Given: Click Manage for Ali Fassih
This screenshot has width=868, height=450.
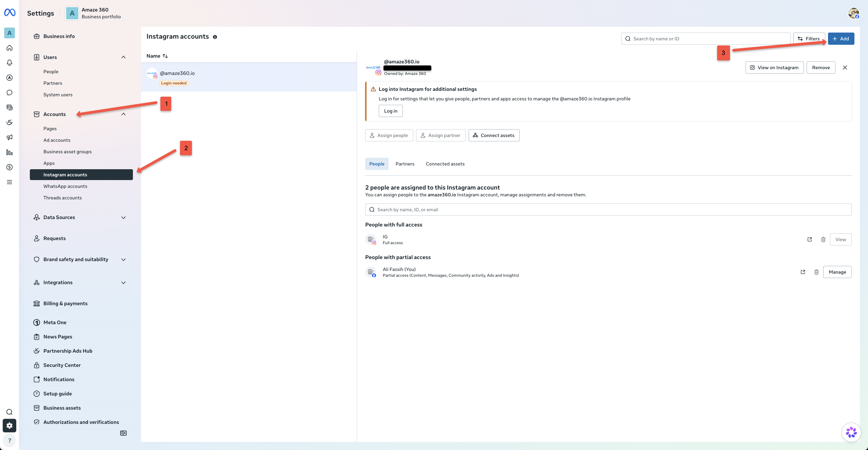Looking at the screenshot, I should [x=837, y=272].
